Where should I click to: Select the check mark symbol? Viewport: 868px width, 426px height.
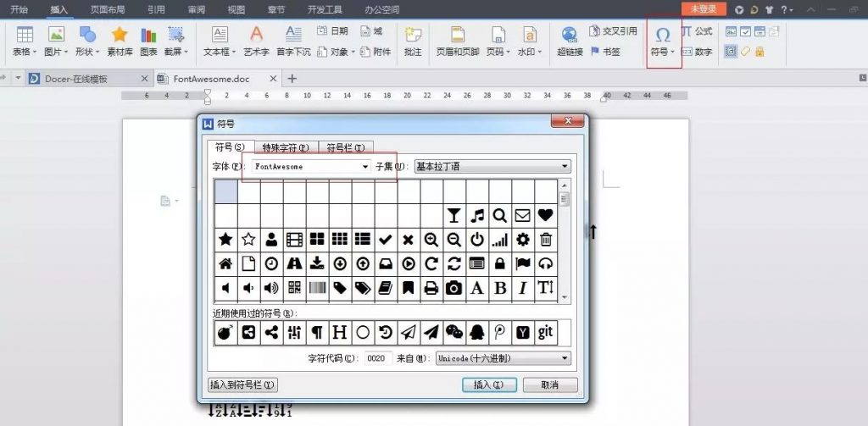coord(386,239)
